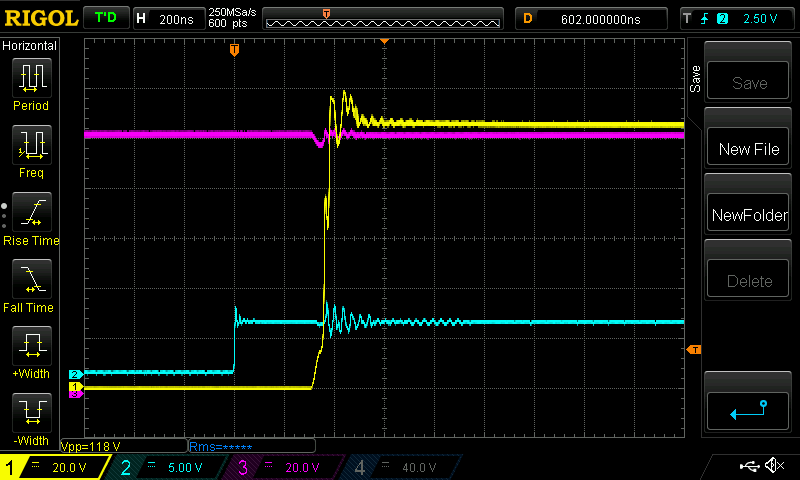Click the Save menu side tab
Viewport: 800px width, 480px height.
coord(696,80)
